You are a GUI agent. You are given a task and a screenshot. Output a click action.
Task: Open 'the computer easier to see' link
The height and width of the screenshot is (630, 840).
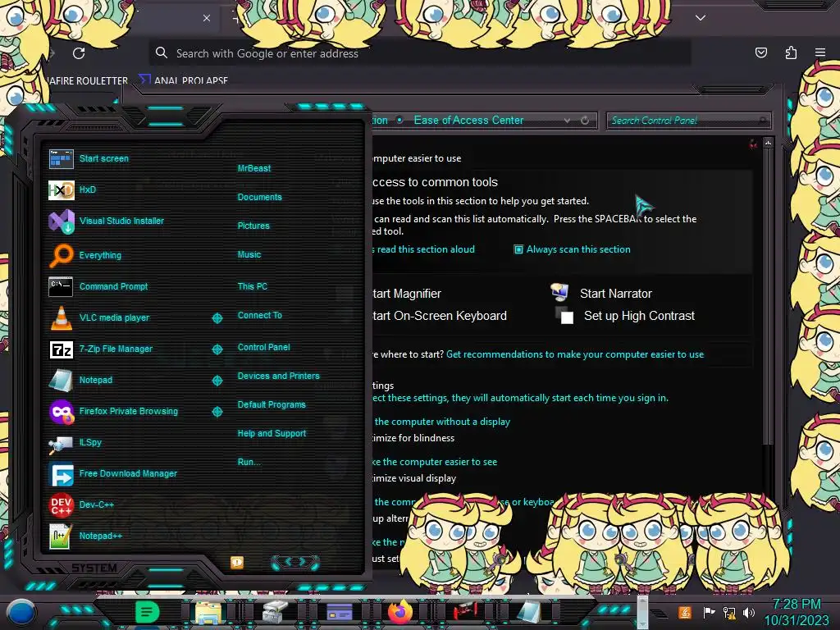[x=435, y=462]
